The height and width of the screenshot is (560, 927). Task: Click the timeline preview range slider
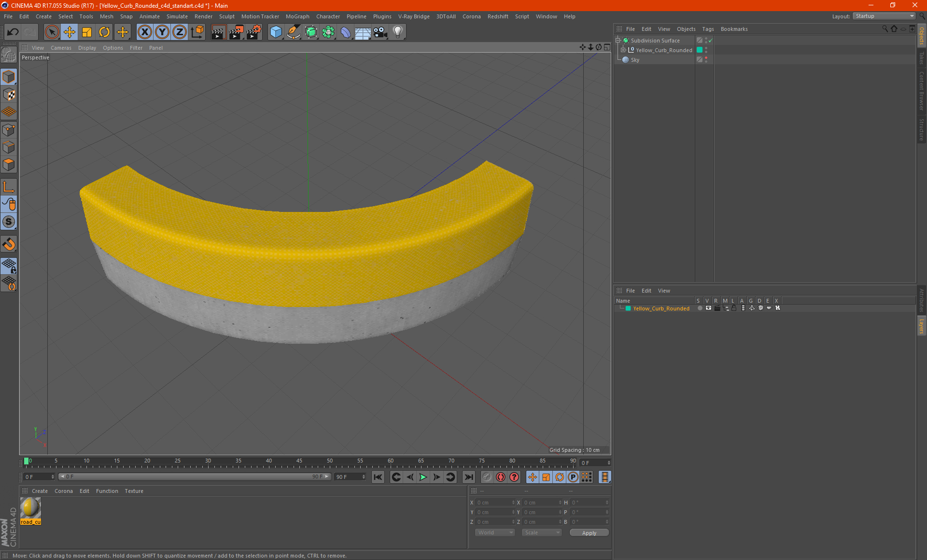pos(194,476)
